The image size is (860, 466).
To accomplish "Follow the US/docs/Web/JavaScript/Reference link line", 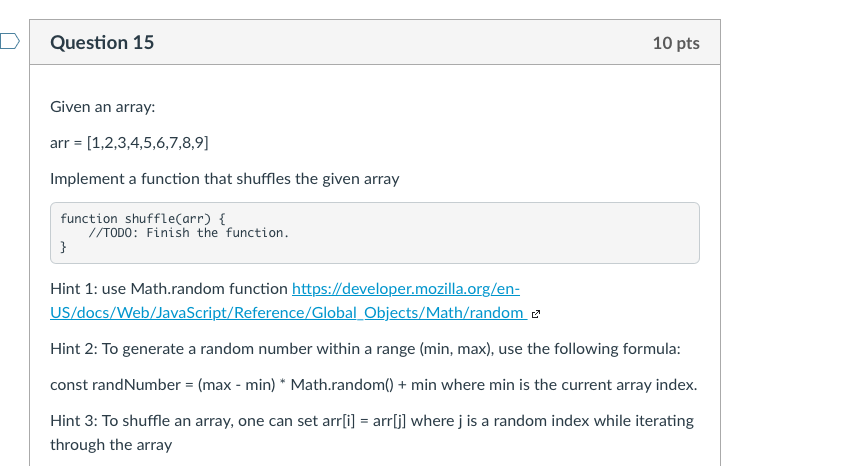I will tap(288, 313).
